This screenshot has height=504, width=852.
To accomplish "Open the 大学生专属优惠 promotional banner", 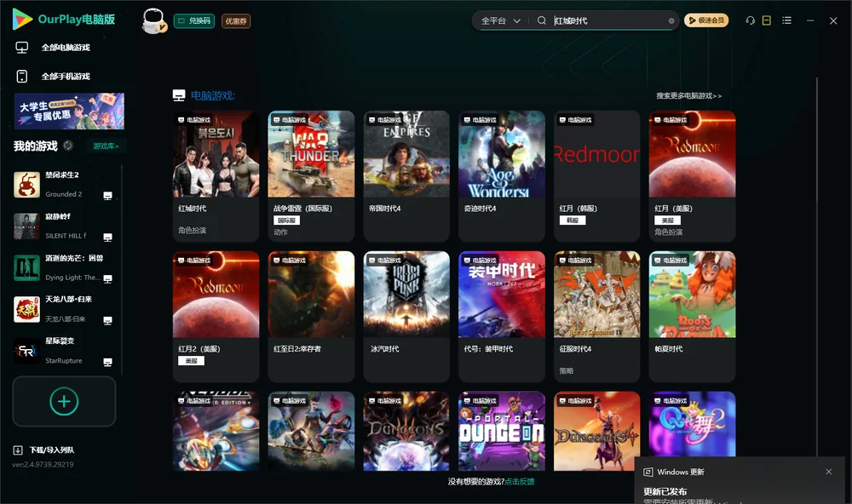I will pos(69,111).
